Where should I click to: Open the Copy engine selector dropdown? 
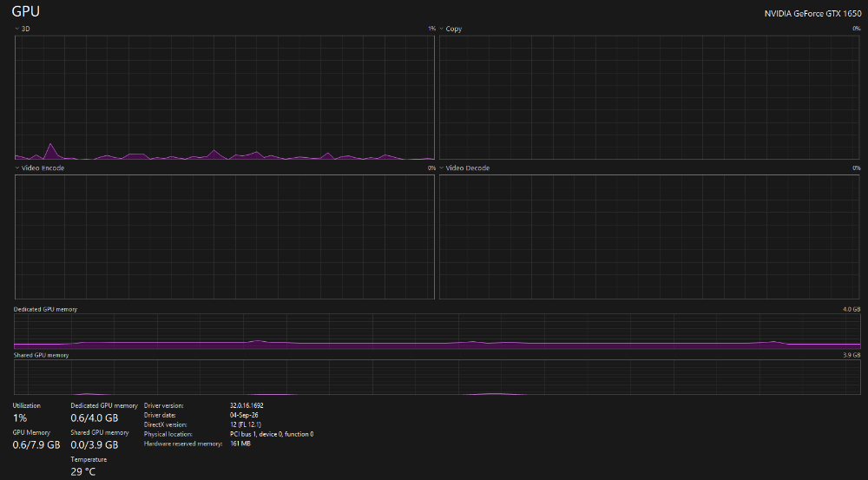tap(442, 29)
